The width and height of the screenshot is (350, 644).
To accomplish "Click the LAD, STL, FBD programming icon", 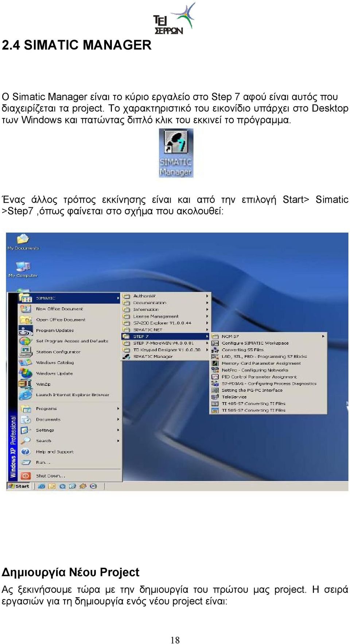I will click(215, 357).
